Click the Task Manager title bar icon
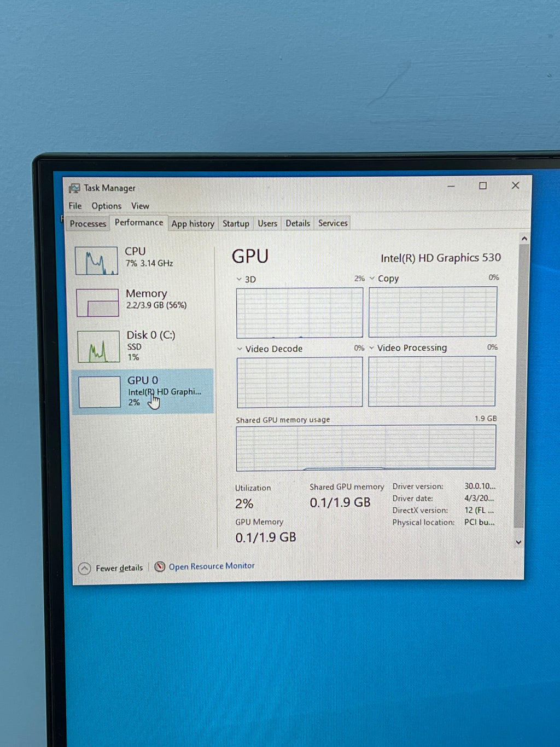This screenshot has width=560, height=747. point(74,188)
